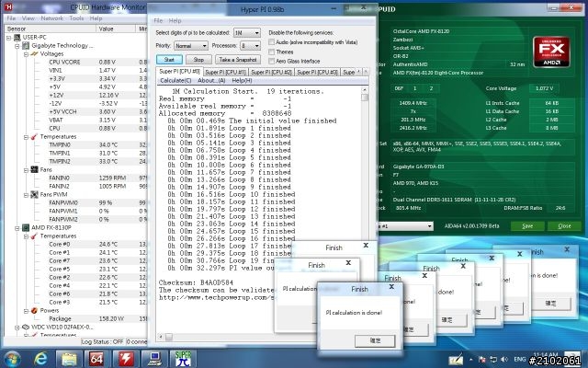Viewport: 588px width, 368px height.
Task: Confirm the front 'PI calculation is done!' dialog
Action: click(375, 340)
